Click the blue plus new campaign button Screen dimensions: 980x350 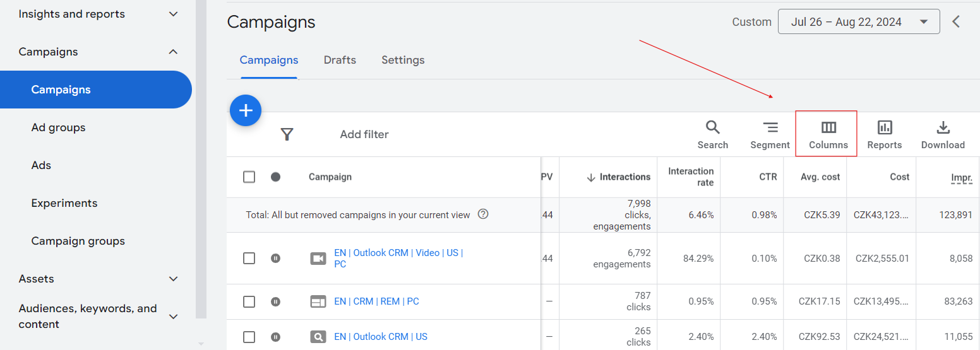[x=246, y=110]
